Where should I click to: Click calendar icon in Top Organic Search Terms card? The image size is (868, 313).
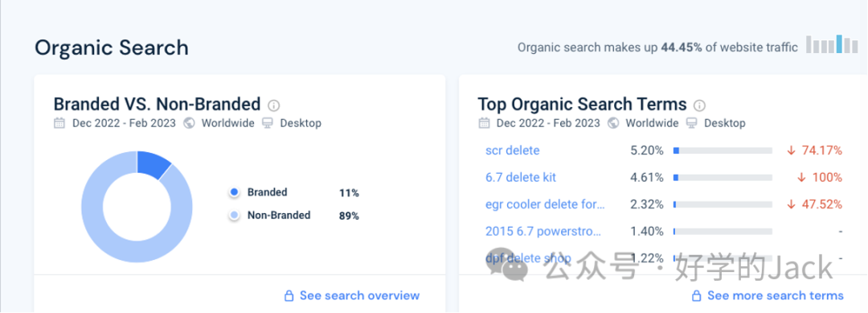pyautogui.click(x=484, y=123)
